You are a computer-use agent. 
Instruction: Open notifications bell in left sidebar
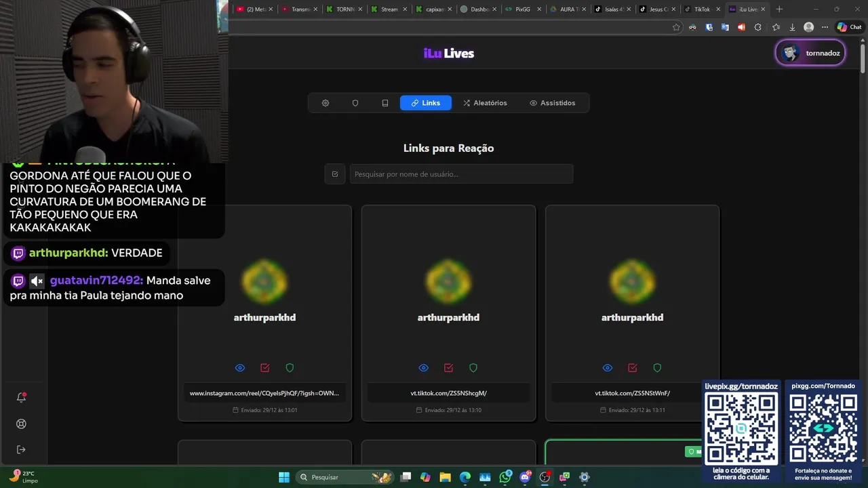pos(21,398)
